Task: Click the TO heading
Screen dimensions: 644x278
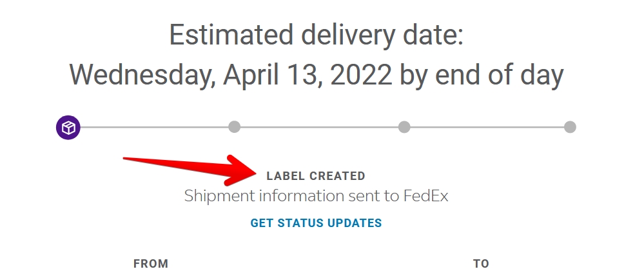Action: pos(481,264)
